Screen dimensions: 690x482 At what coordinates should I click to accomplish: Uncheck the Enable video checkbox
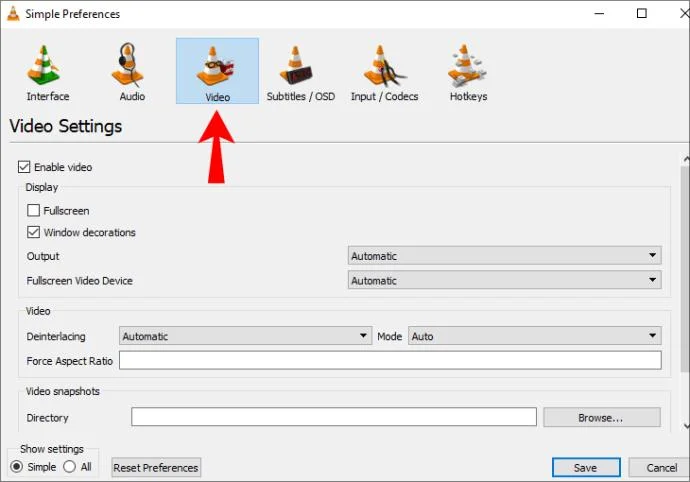pyautogui.click(x=24, y=167)
